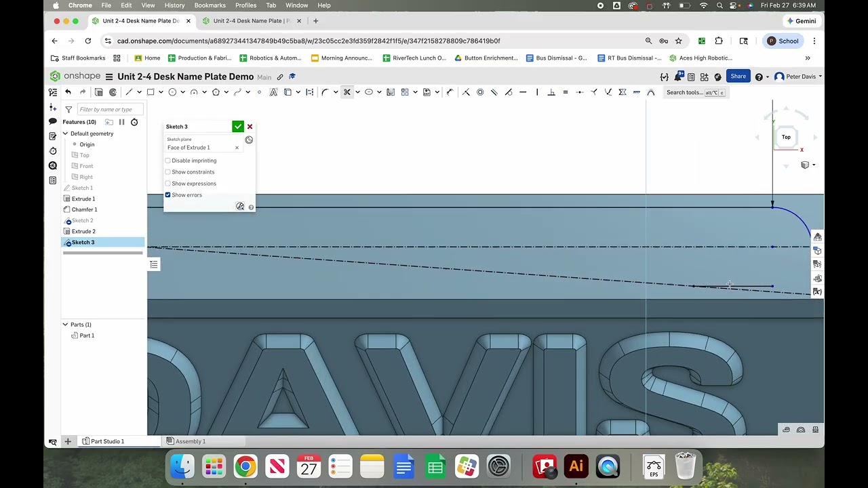The width and height of the screenshot is (868, 488).
Task: Apply the Curvature constraint
Action: 651,92
